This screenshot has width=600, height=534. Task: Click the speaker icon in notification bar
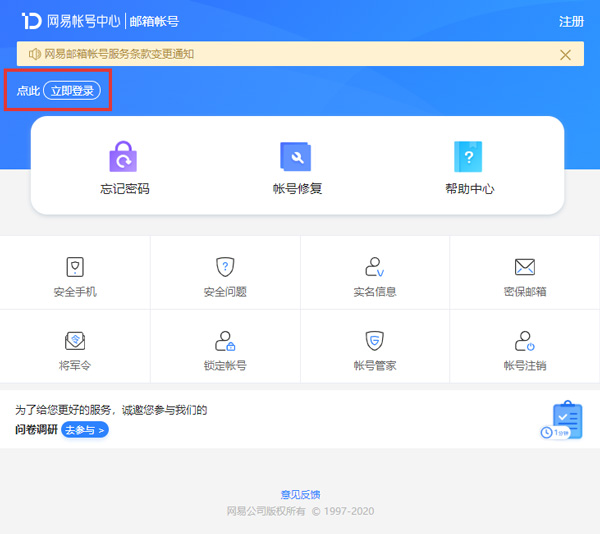coord(35,54)
